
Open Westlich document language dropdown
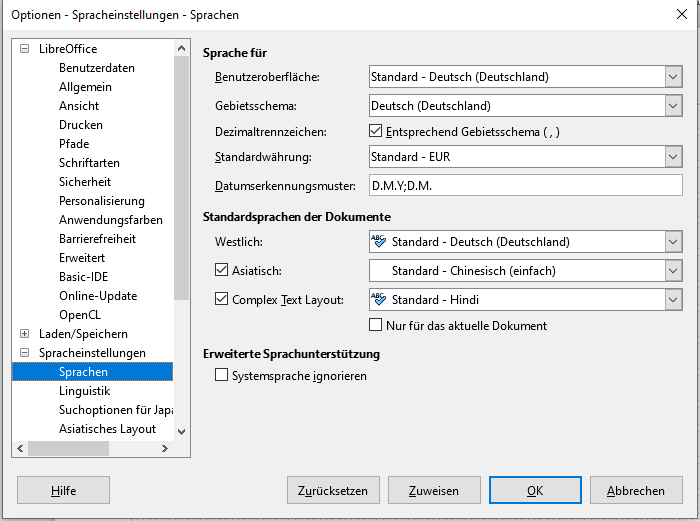(673, 242)
